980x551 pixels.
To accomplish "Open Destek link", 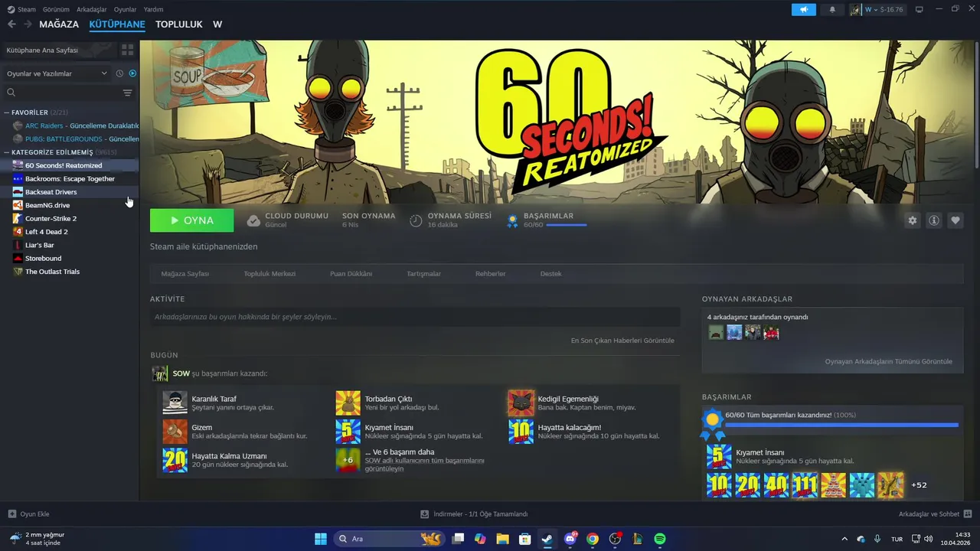I will 550,274.
